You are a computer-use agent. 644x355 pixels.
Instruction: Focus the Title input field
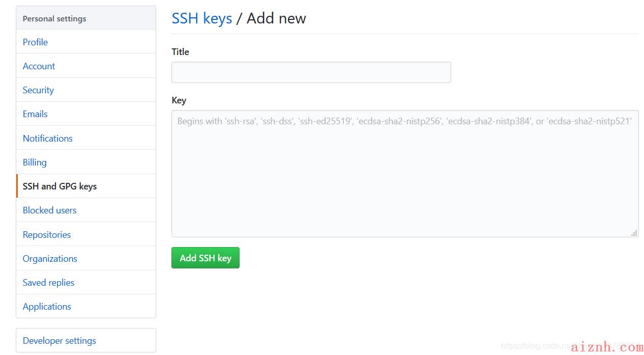[311, 72]
